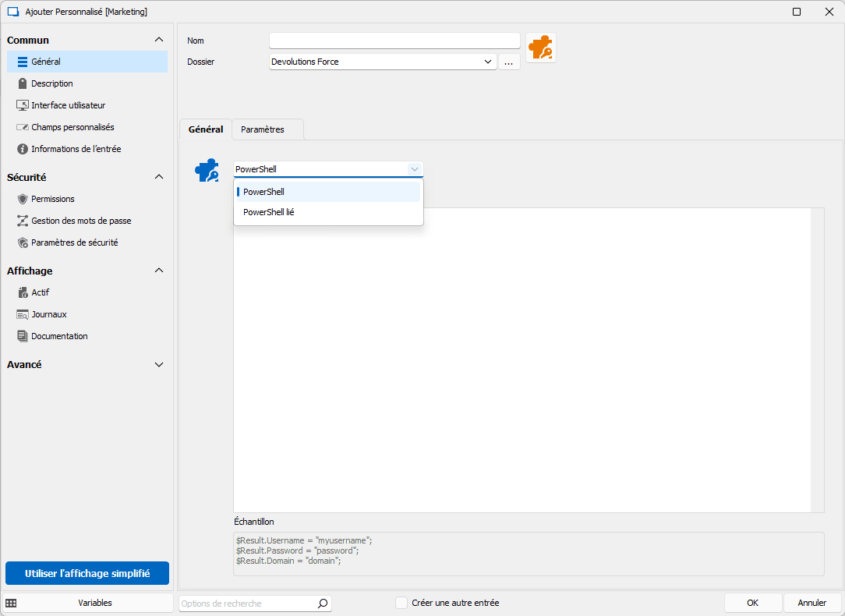Expand the Dossier dropdown list
The image size is (845, 616).
488,62
